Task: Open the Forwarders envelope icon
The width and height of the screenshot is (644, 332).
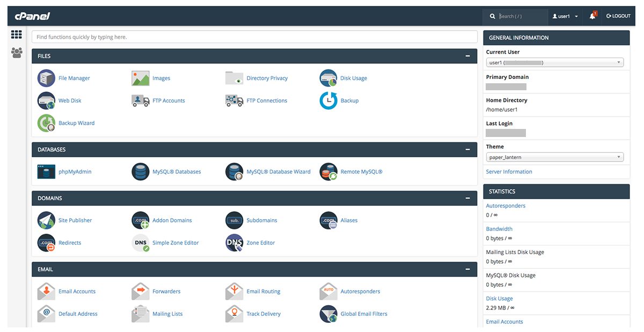Action: click(x=140, y=291)
